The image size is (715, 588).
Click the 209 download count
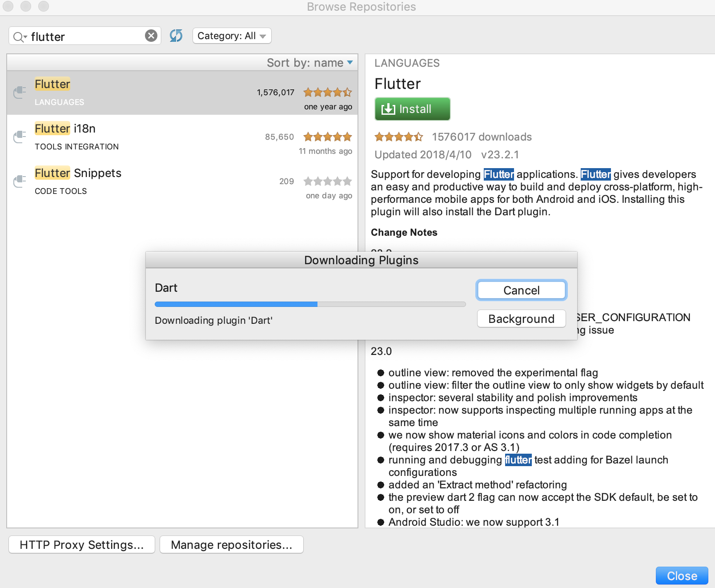[x=287, y=181]
